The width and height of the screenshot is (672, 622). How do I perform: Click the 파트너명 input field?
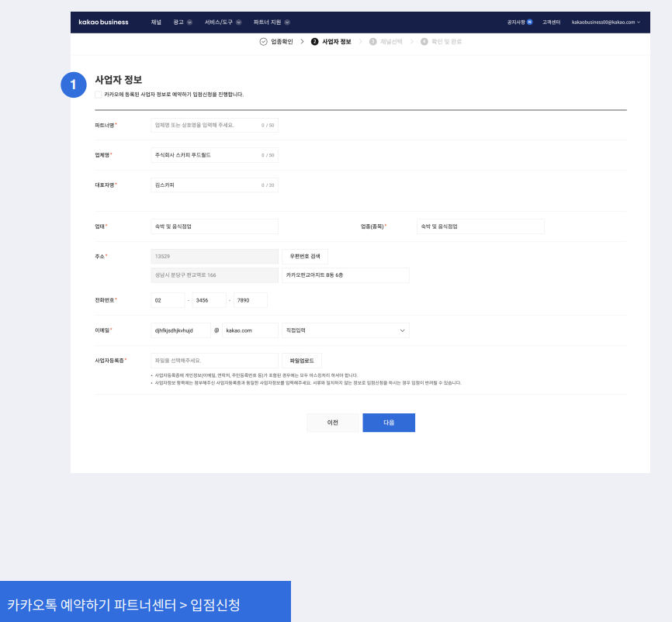tap(206, 125)
